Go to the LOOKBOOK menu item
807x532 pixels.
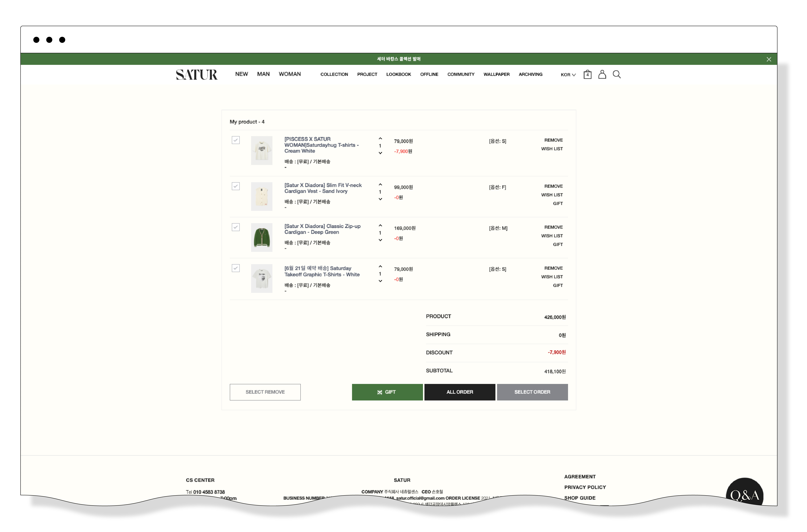(398, 74)
